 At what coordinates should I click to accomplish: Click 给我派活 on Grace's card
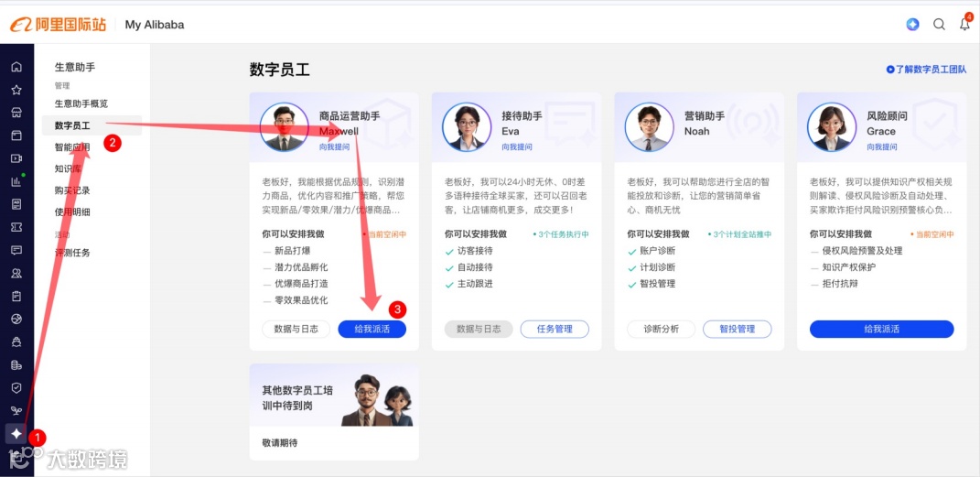(x=882, y=329)
